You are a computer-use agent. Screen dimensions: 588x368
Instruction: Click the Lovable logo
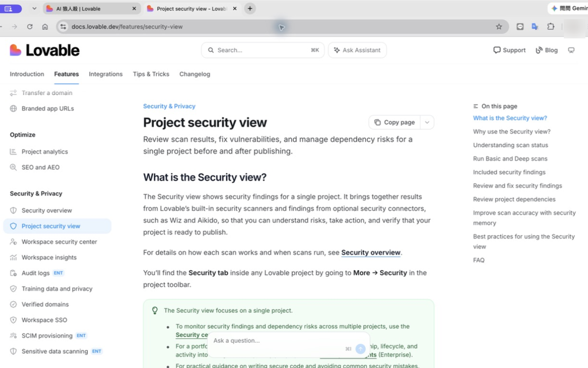[x=45, y=50]
